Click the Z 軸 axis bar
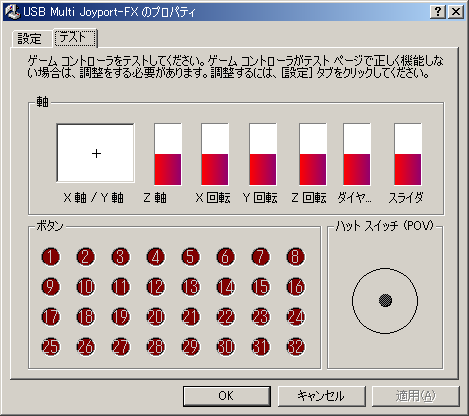 [168, 154]
